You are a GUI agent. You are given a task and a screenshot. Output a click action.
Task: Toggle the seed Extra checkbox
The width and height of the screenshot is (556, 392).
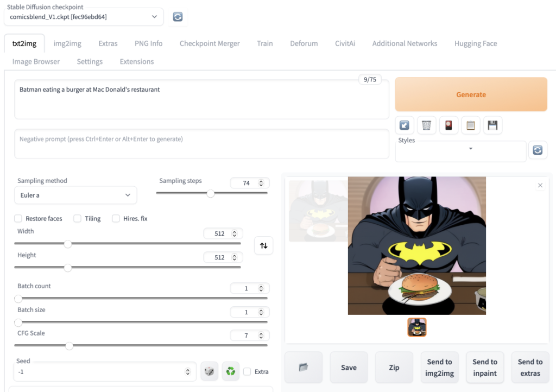(x=247, y=371)
